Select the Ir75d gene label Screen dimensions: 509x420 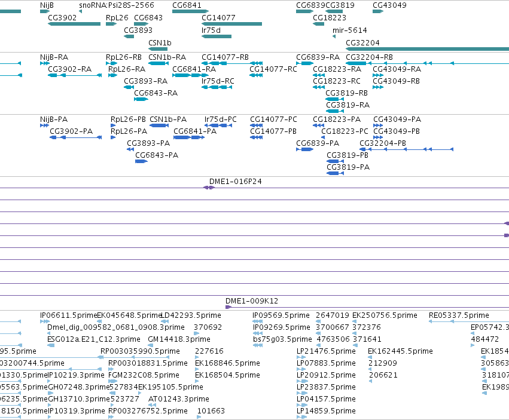coord(211,30)
